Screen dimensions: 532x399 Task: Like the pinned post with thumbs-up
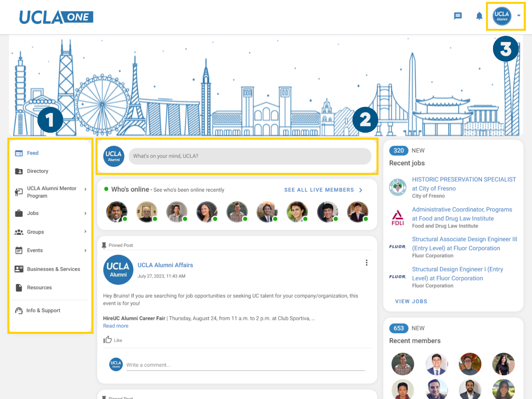point(107,339)
